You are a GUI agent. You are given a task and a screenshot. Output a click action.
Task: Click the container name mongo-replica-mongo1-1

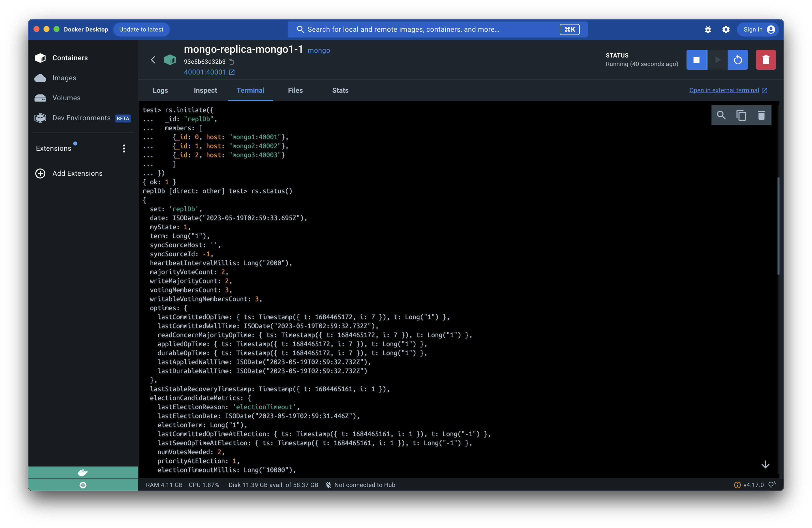click(243, 49)
